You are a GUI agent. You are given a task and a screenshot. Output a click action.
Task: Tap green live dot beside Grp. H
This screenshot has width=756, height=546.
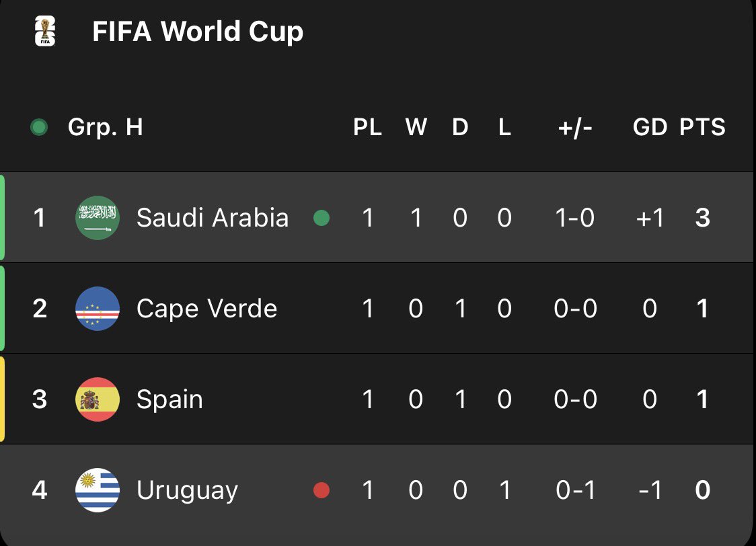[39, 127]
